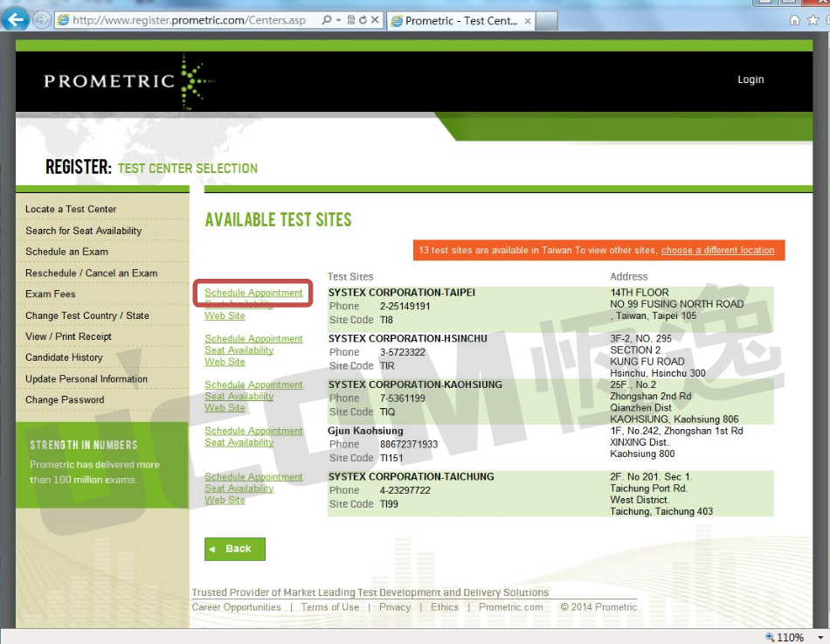
Task: Open the Privacy footer link
Action: coord(395,607)
